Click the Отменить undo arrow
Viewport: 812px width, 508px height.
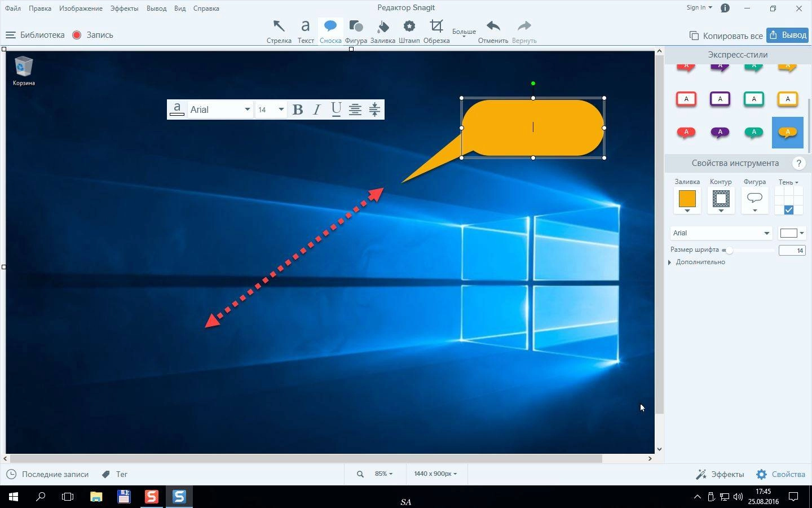493,31
